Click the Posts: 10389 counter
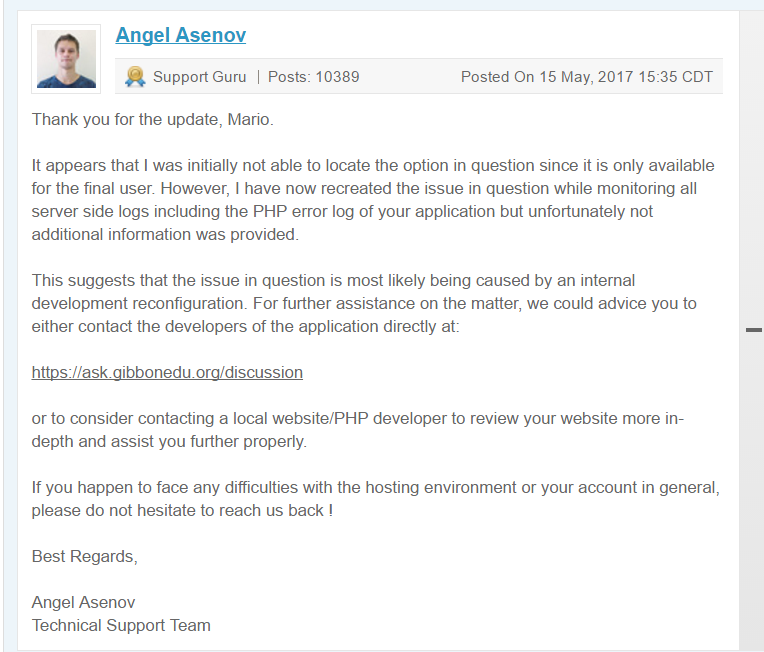Screen dimensions: 764x652 point(314,77)
